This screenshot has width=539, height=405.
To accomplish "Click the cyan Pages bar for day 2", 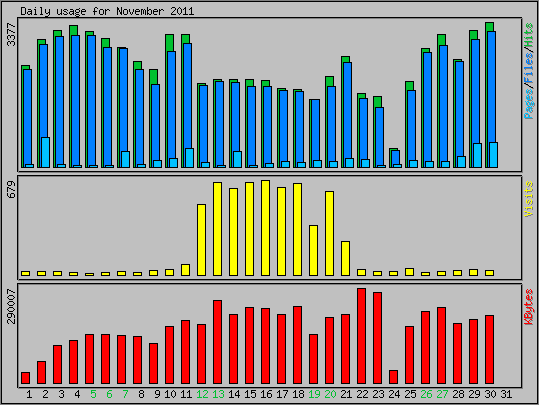I will [45, 153].
